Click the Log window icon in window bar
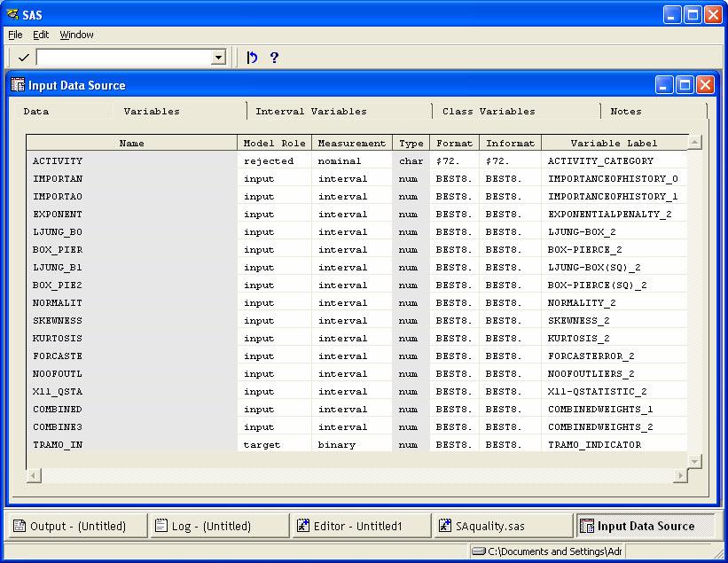Viewport: 728px width, 563px height. (160, 526)
